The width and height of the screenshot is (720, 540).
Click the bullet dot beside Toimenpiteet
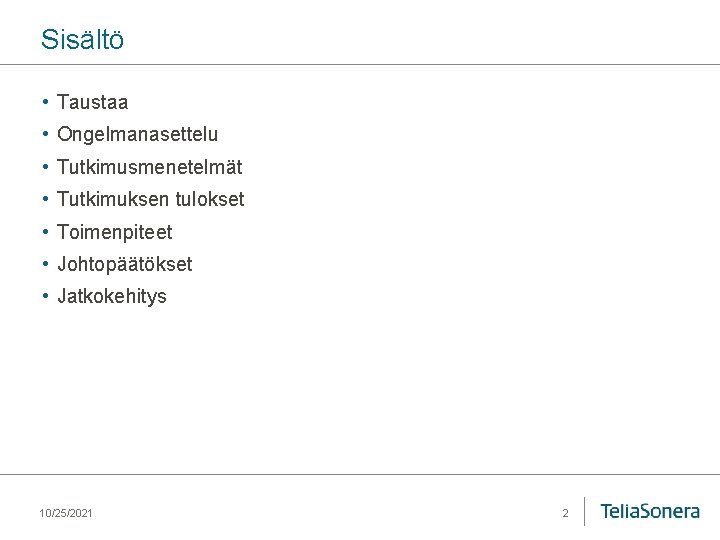coord(45,231)
